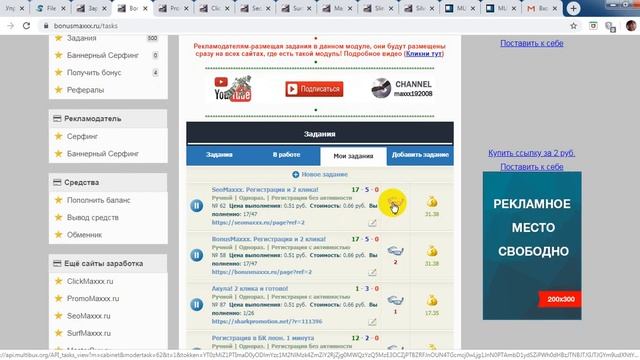Click Поставить к себе above the banner

531,167
